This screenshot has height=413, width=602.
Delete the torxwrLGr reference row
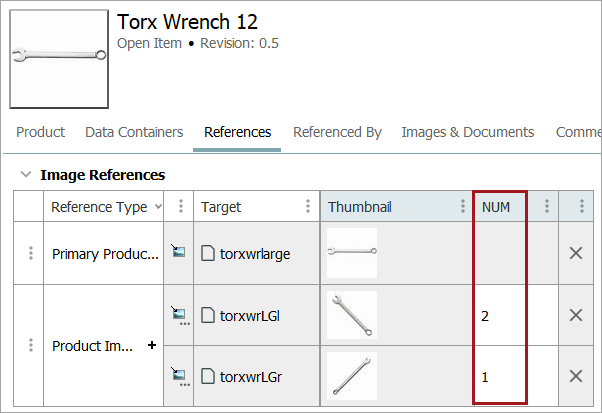coord(576,376)
